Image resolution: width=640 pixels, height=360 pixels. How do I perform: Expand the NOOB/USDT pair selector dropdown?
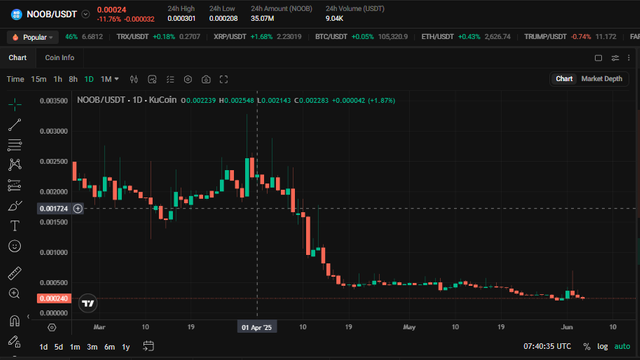point(86,14)
